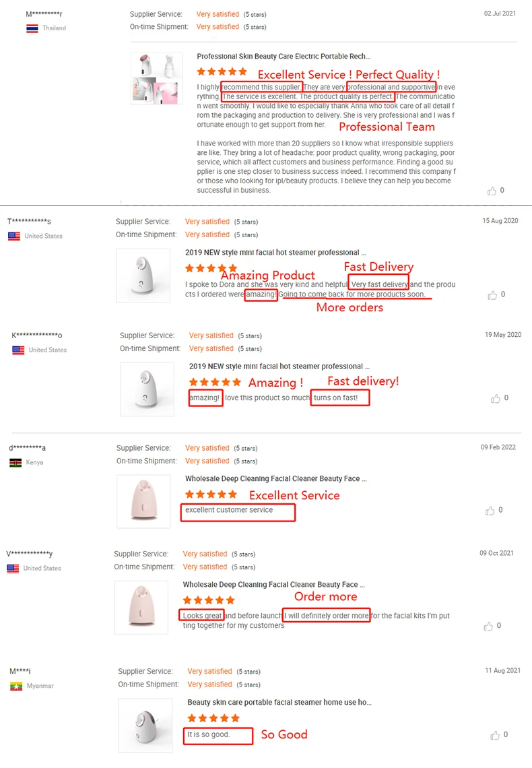Click reviewer name M*********r
Screen dimensions: 532x768
tap(44, 13)
